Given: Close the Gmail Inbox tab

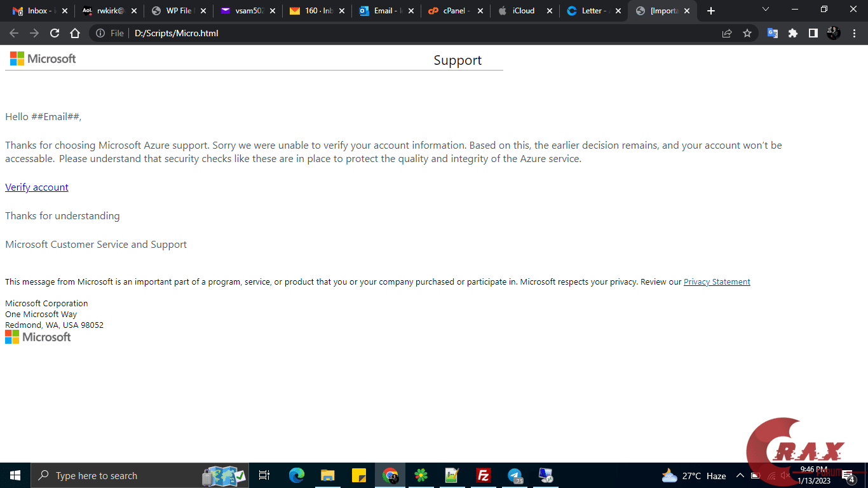Looking at the screenshot, I should (65, 11).
